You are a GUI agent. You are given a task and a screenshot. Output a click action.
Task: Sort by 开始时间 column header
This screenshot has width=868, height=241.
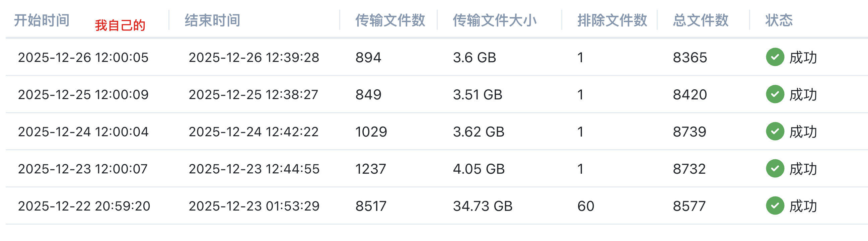42,20
